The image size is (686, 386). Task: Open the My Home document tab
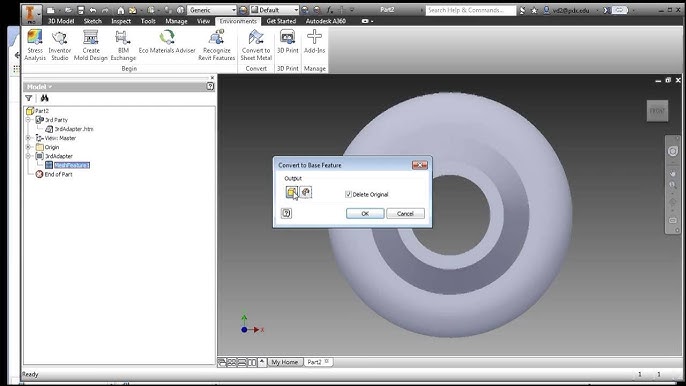(284, 362)
